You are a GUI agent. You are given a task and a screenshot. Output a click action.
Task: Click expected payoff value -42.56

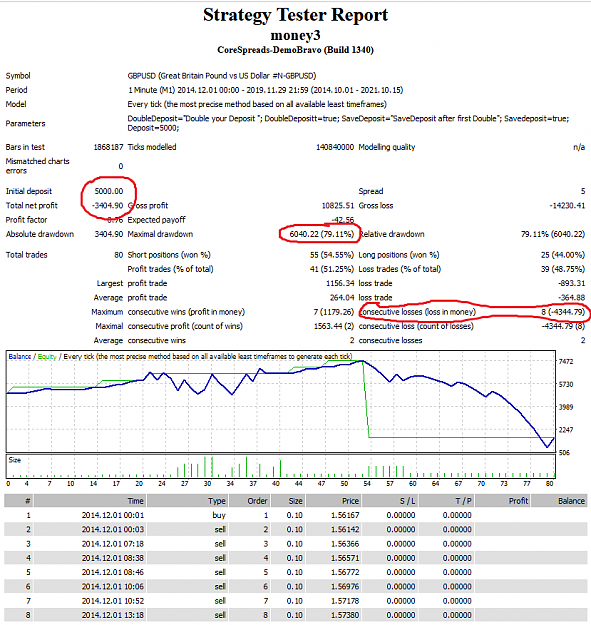[x=343, y=220]
